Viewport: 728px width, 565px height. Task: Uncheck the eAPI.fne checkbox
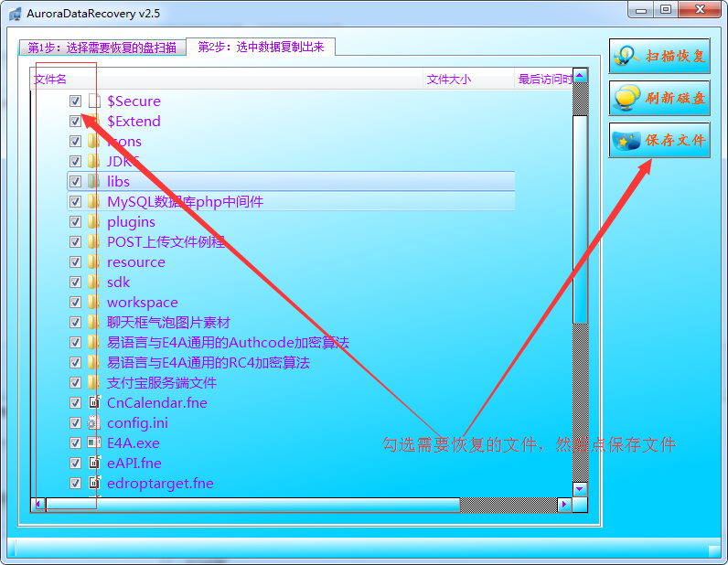tap(75, 464)
